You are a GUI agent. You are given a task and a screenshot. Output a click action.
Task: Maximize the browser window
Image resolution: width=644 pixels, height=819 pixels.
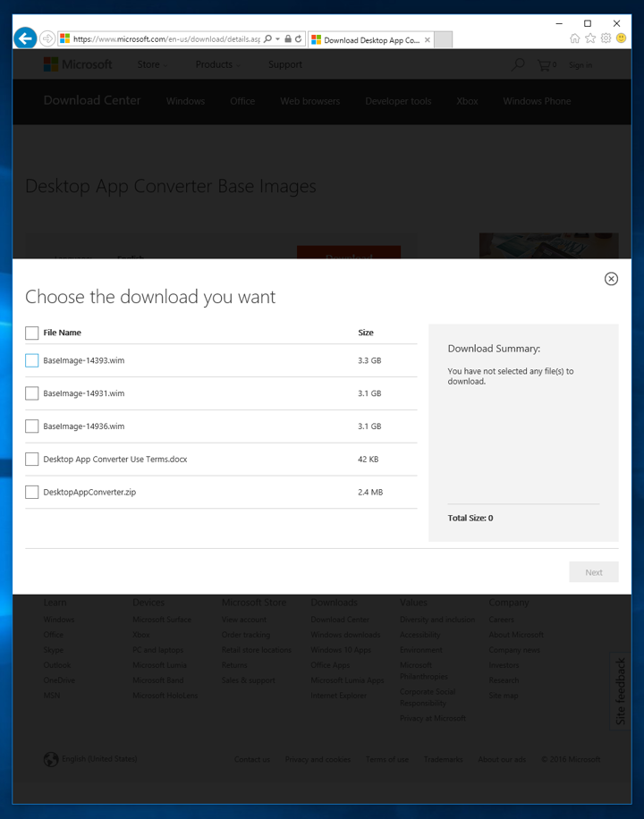click(588, 23)
